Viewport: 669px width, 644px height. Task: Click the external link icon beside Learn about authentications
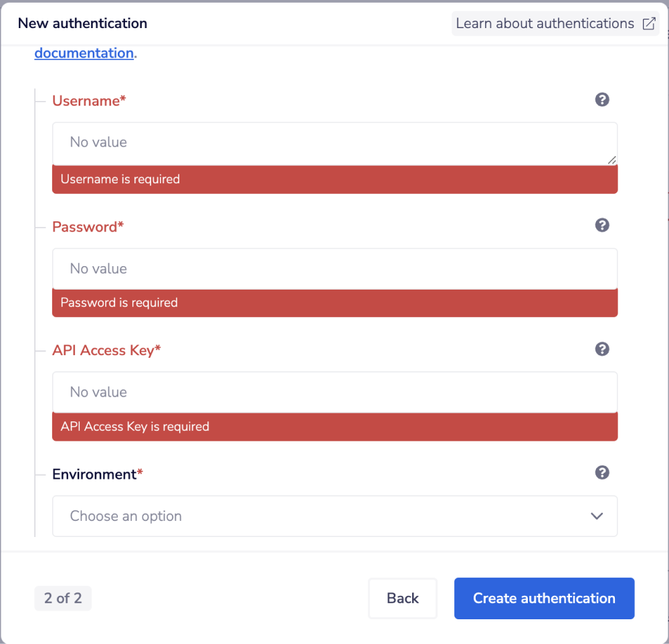coord(648,23)
